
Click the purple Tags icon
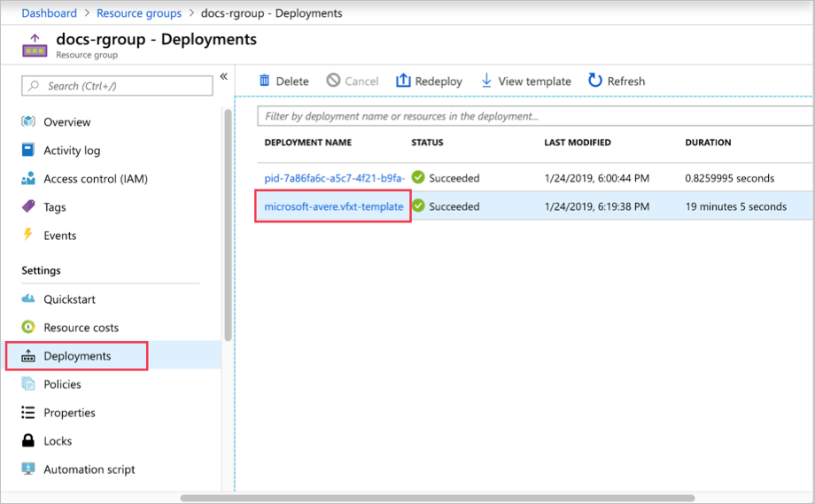pos(28,206)
